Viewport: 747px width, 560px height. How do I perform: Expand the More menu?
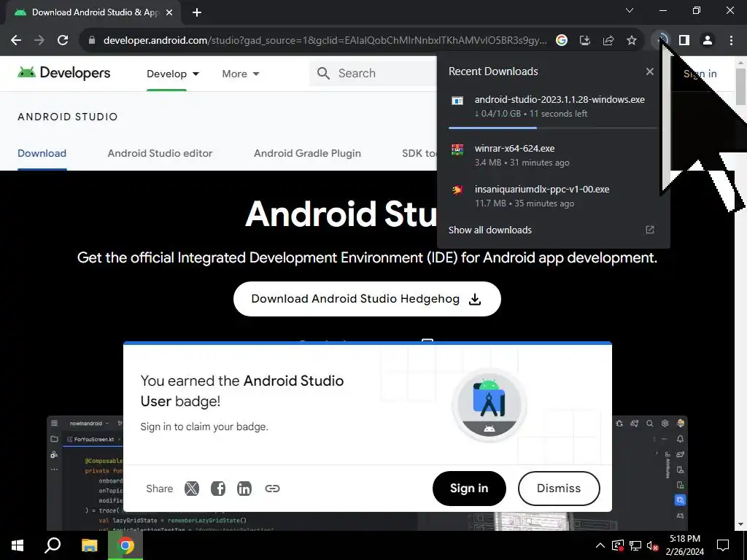(241, 74)
